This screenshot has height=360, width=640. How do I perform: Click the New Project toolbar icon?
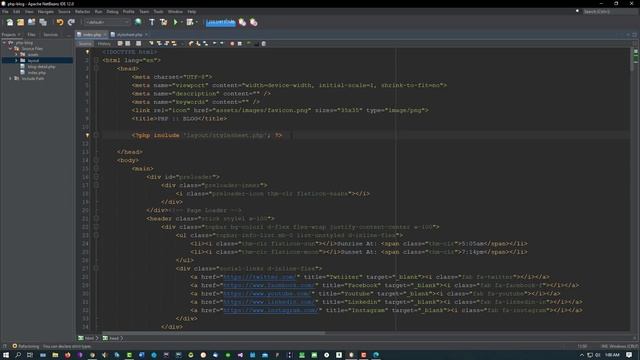[20, 22]
